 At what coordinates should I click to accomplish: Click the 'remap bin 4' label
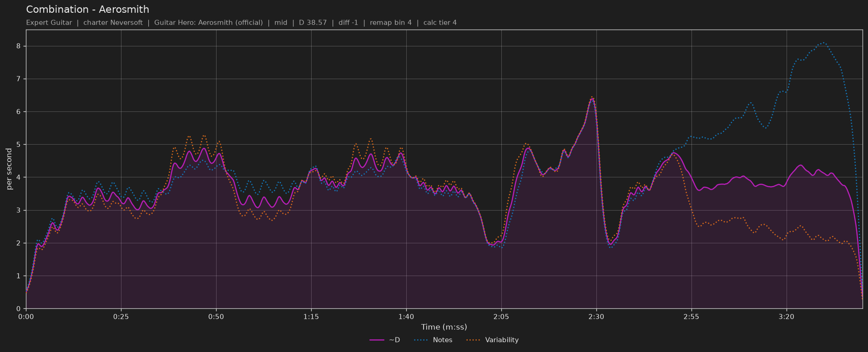[391, 23]
